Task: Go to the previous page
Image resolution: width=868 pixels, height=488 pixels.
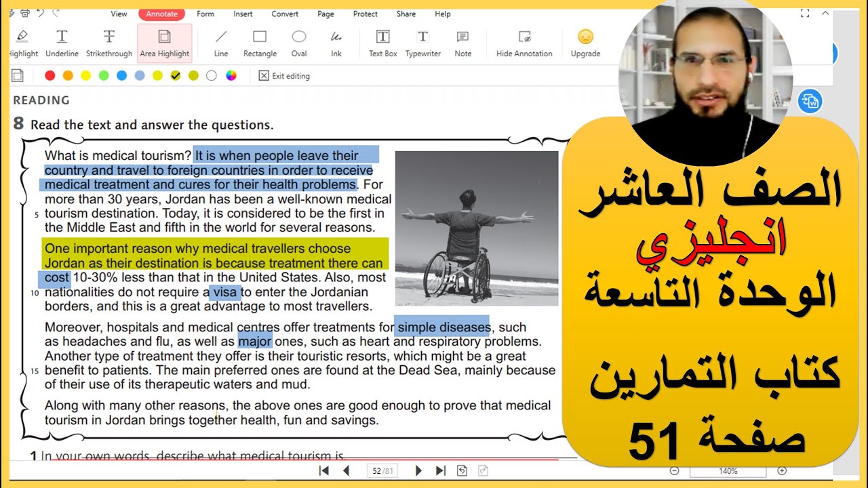Action: pos(346,470)
